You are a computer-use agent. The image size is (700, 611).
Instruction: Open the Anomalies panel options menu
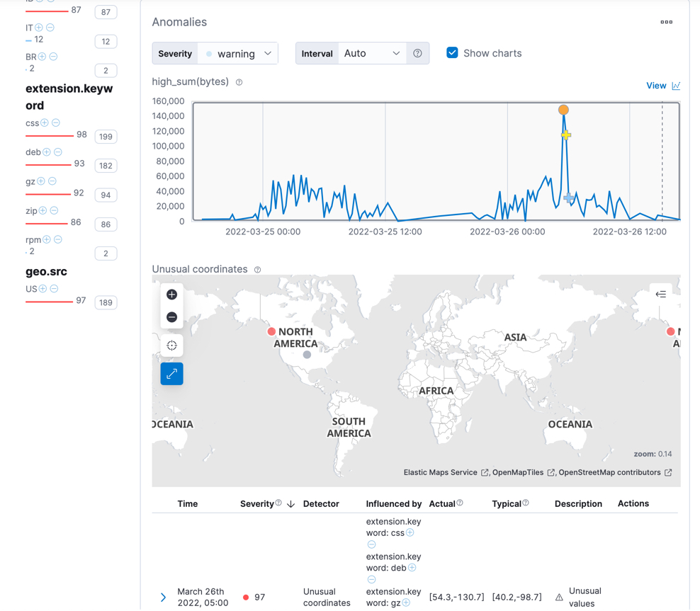(x=666, y=22)
